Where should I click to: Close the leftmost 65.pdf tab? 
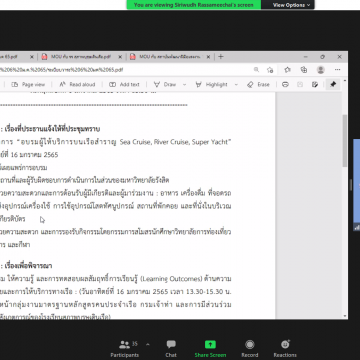tap(32, 57)
